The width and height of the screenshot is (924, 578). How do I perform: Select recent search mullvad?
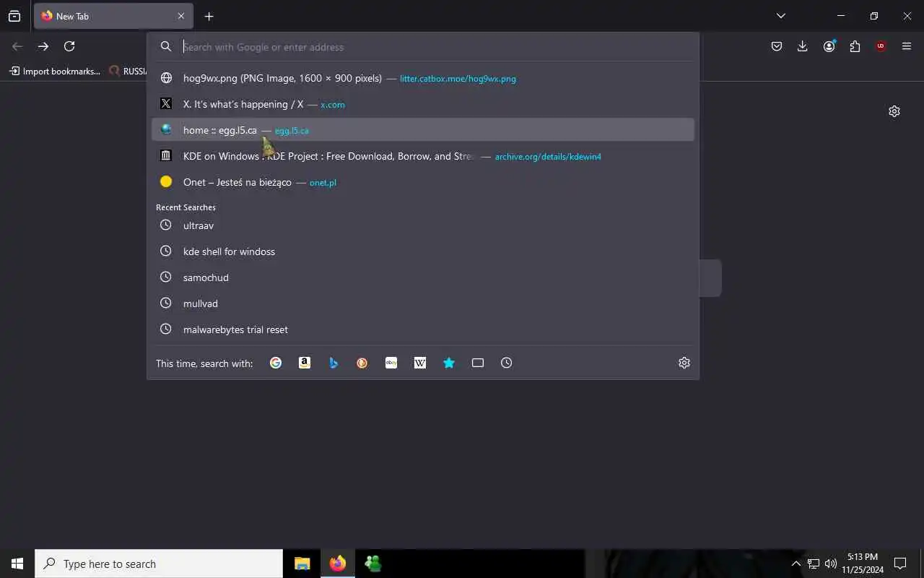pyautogui.click(x=423, y=303)
